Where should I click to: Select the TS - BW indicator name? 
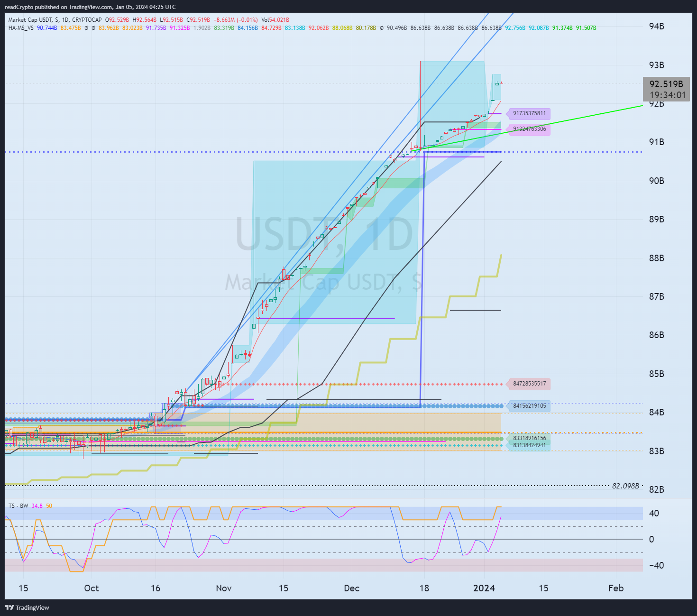pyautogui.click(x=18, y=506)
